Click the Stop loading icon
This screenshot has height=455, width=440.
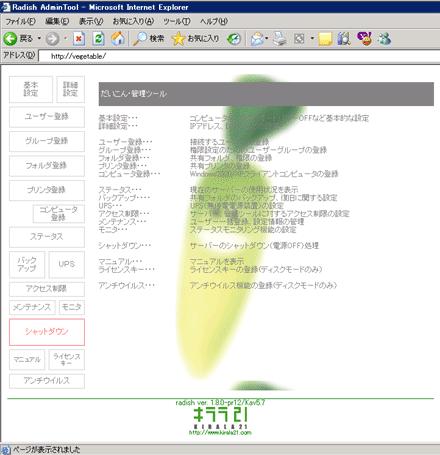click(x=79, y=39)
